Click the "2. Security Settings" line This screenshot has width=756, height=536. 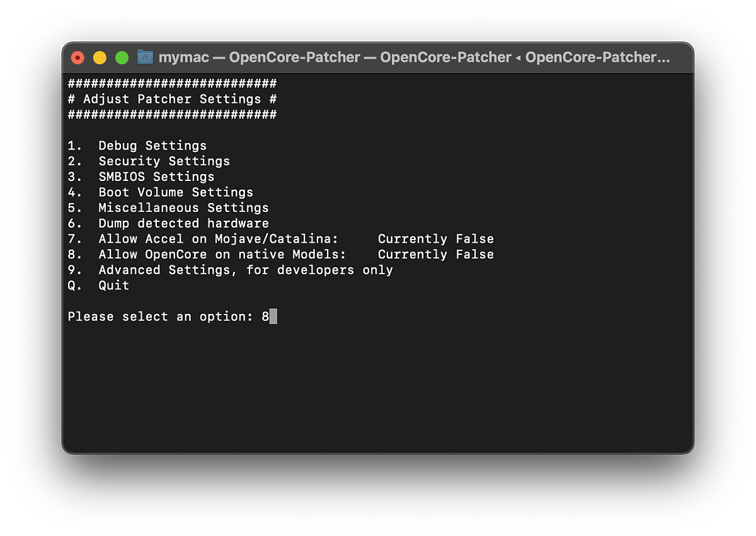click(149, 161)
